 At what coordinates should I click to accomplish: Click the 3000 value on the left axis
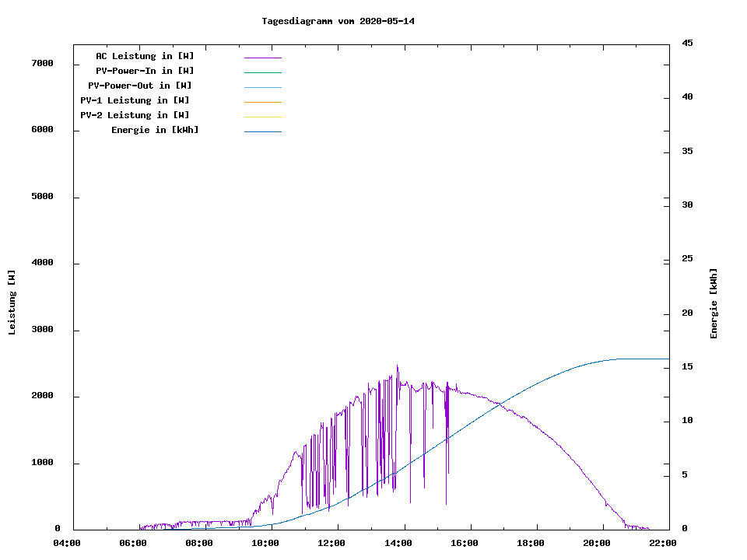pyautogui.click(x=40, y=330)
